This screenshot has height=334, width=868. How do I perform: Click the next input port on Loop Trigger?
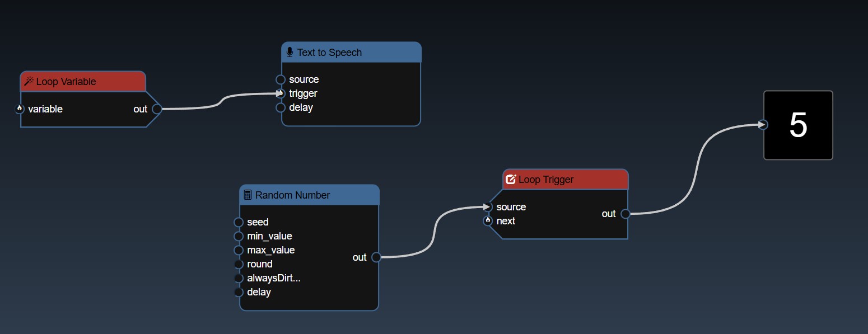[488, 221]
